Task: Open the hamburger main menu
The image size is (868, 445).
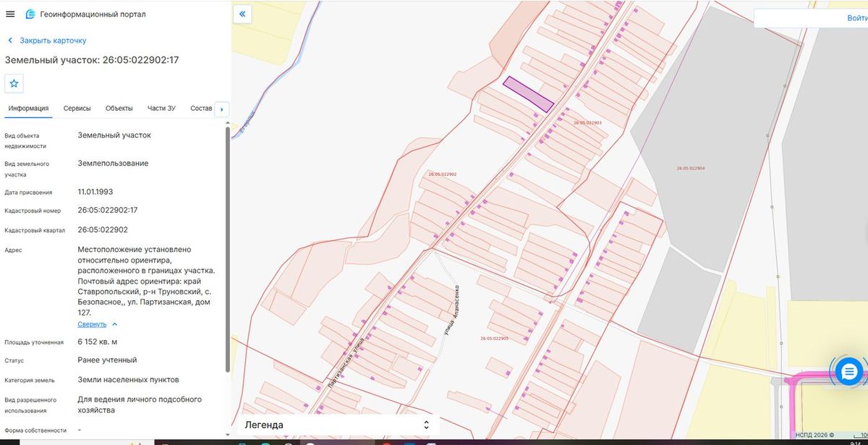Action: pyautogui.click(x=10, y=14)
